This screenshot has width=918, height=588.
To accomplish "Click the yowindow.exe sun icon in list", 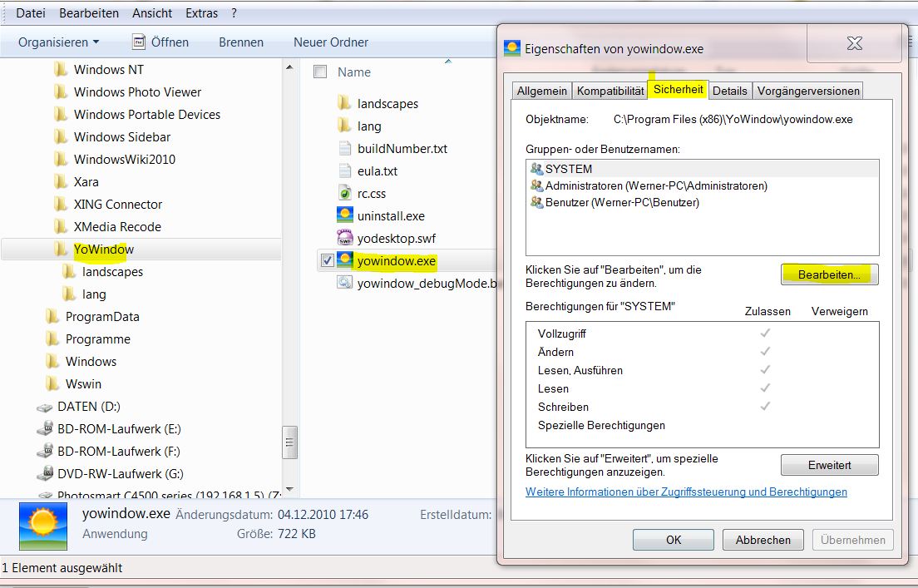I will (345, 260).
